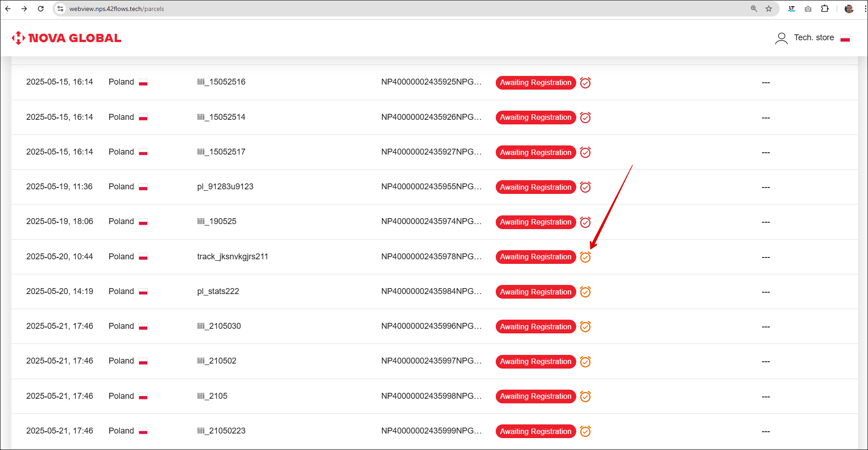Click Awaiting Registration status for lili_21050223
868x450 pixels.
[x=535, y=431]
